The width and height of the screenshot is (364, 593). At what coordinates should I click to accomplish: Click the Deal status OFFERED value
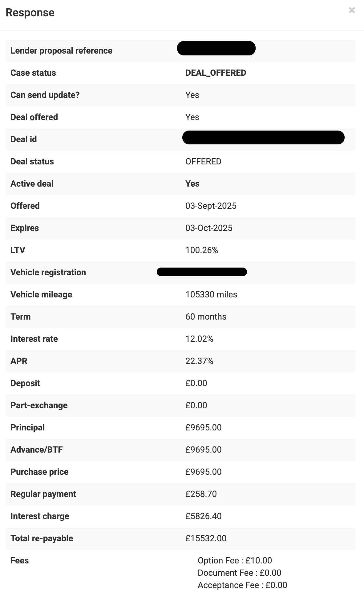(203, 161)
